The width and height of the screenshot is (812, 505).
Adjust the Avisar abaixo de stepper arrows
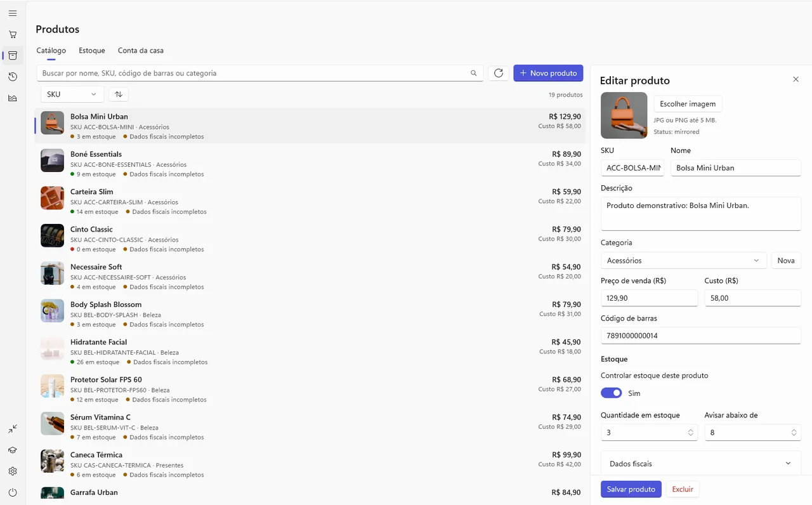[794, 433]
